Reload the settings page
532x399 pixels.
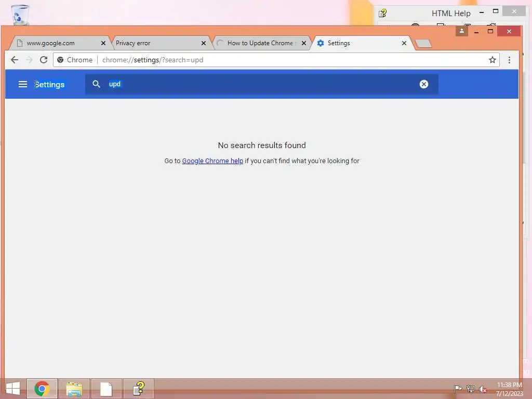tap(44, 60)
